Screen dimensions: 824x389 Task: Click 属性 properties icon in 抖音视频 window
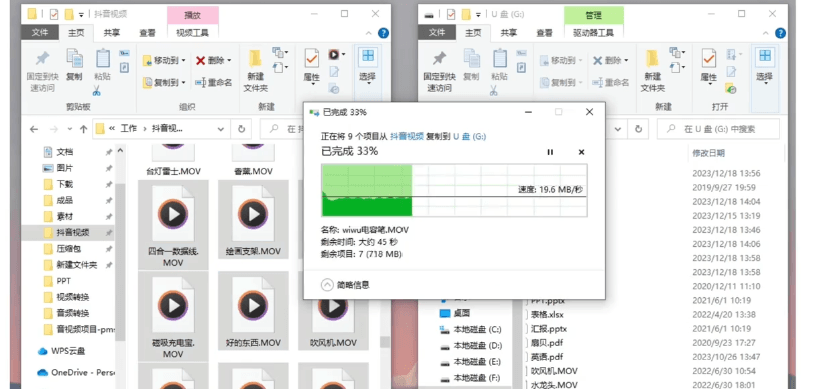click(x=312, y=66)
